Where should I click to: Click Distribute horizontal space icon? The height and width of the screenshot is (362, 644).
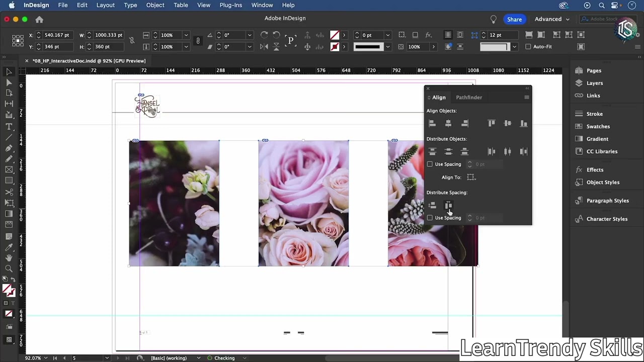pyautogui.click(x=448, y=205)
